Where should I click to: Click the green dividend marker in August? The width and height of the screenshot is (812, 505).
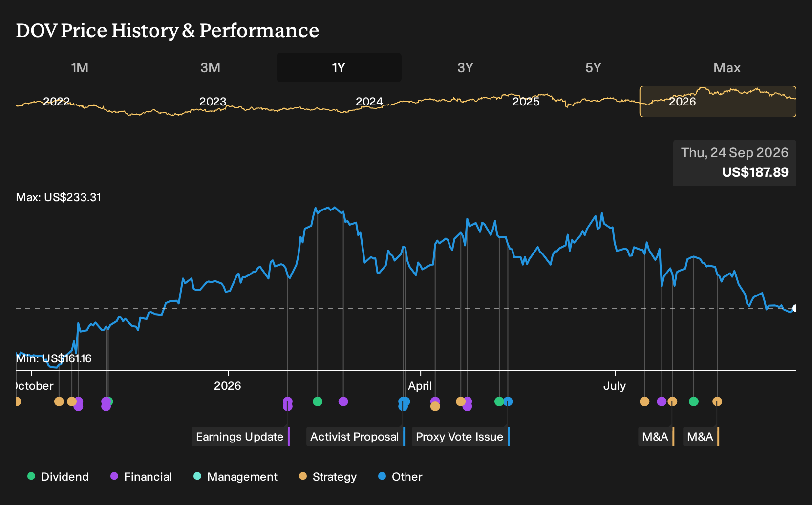pos(694,401)
